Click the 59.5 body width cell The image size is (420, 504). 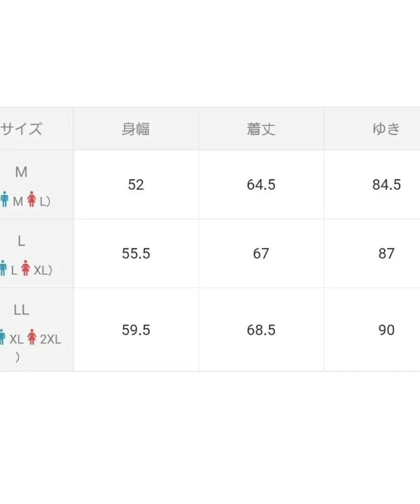(x=136, y=330)
